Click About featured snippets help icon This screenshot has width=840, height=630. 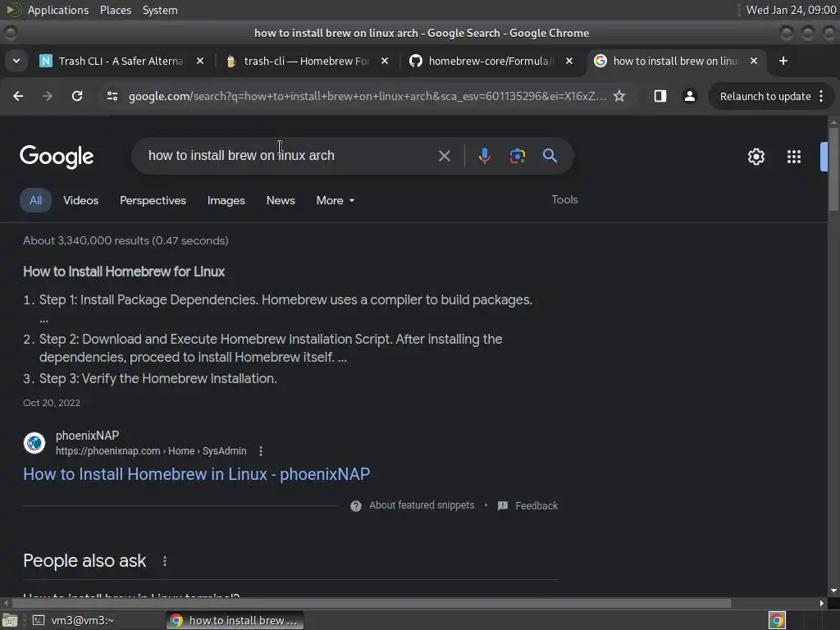[356, 505]
